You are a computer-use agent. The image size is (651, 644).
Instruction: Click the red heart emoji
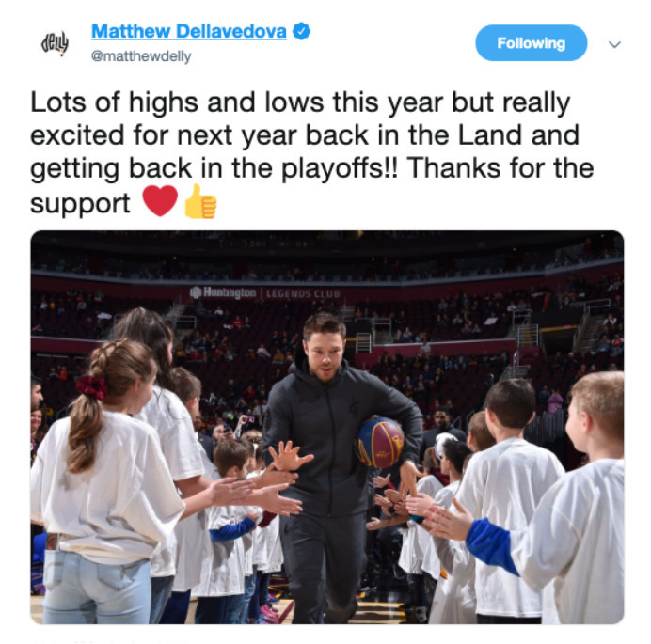click(160, 201)
